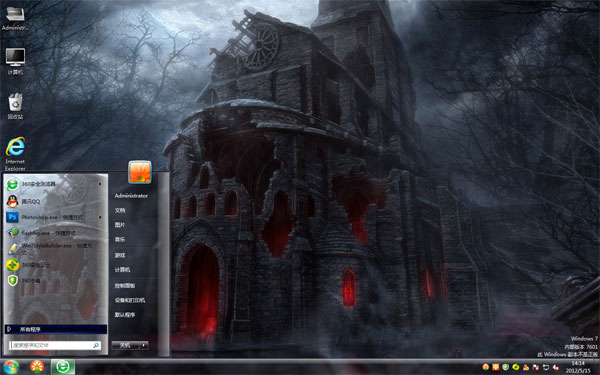Launch Internet Explorer desktop icon
Image resolution: width=600 pixels, height=375 pixels.
tap(15, 154)
